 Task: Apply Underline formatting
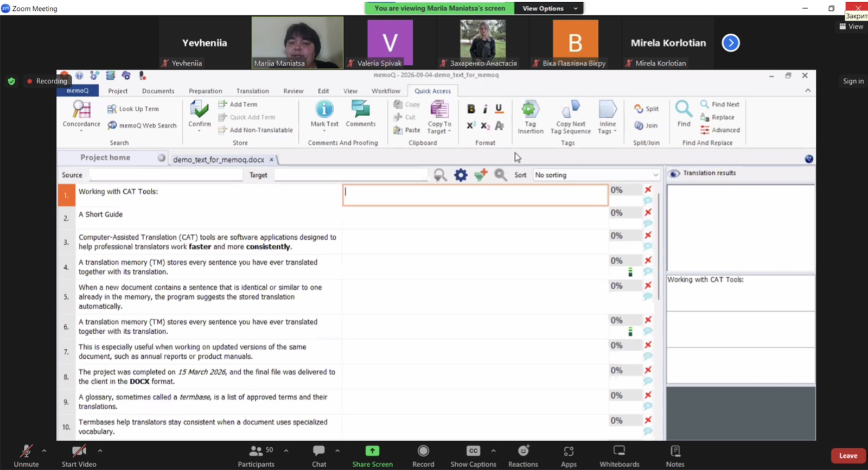[499, 109]
